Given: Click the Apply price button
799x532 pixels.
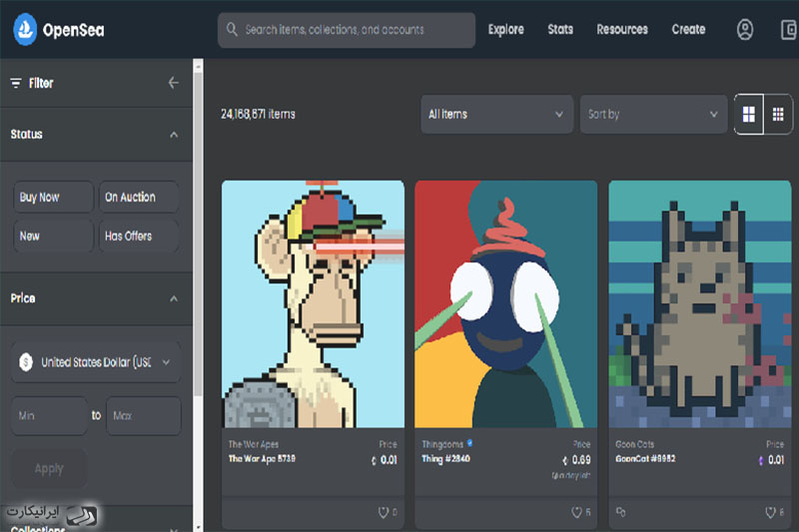Looking at the screenshot, I should (x=49, y=468).
